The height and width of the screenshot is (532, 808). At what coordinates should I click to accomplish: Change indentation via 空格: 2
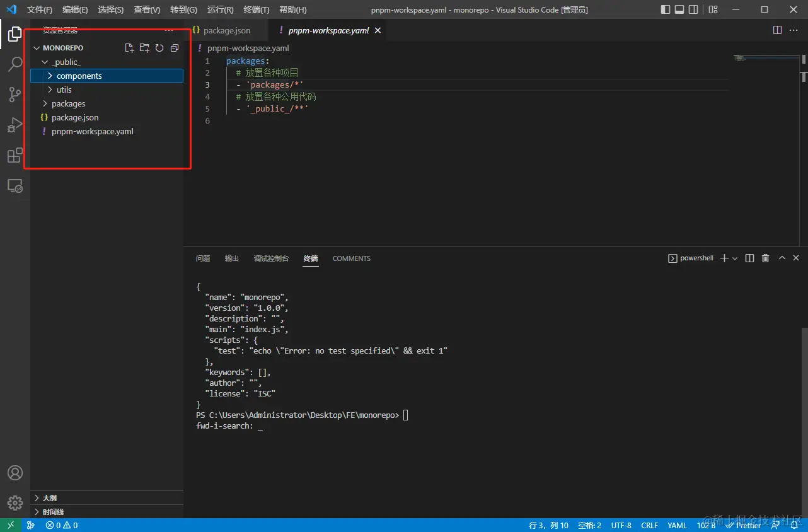coord(589,525)
